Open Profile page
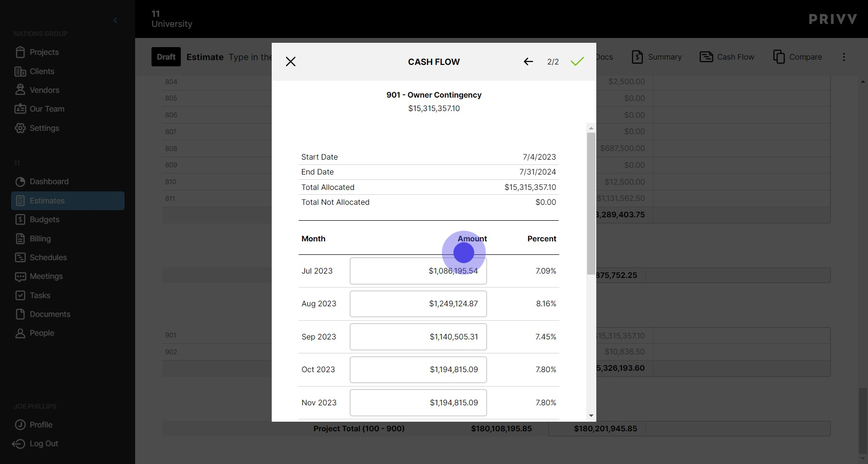Viewport: 868px width, 464px height. click(x=41, y=425)
